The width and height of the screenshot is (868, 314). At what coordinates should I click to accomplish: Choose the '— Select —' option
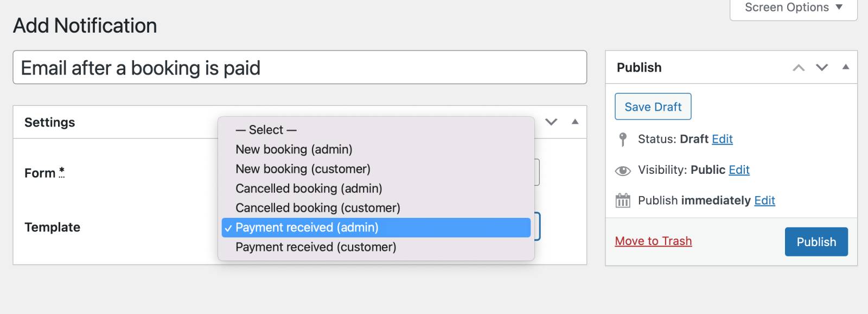(x=266, y=130)
